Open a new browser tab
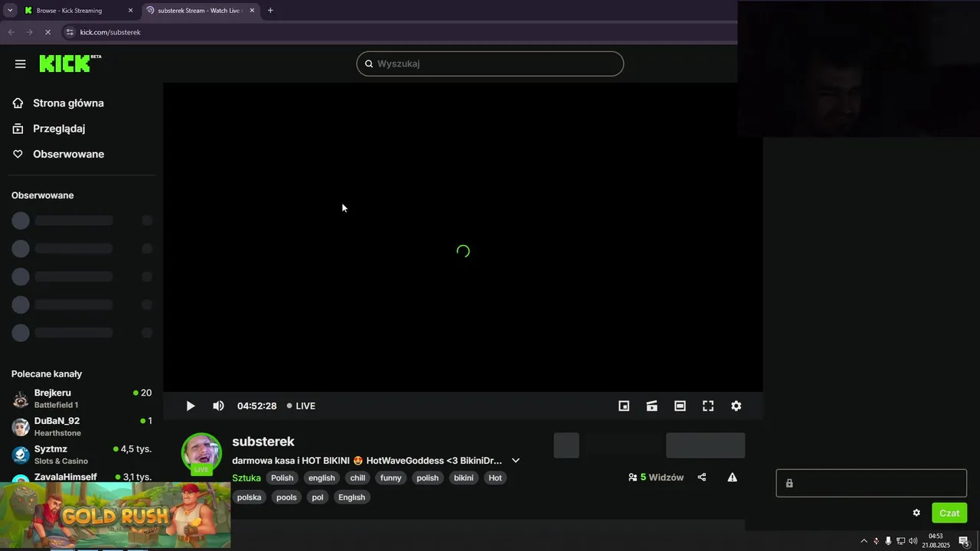The width and height of the screenshot is (980, 551). (270, 11)
